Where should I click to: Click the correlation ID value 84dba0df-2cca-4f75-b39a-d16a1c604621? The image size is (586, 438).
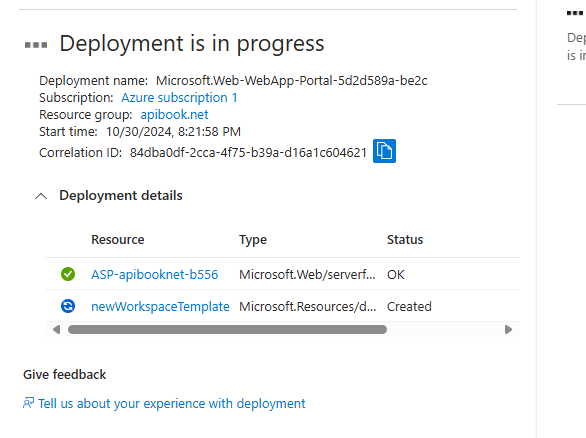(248, 152)
